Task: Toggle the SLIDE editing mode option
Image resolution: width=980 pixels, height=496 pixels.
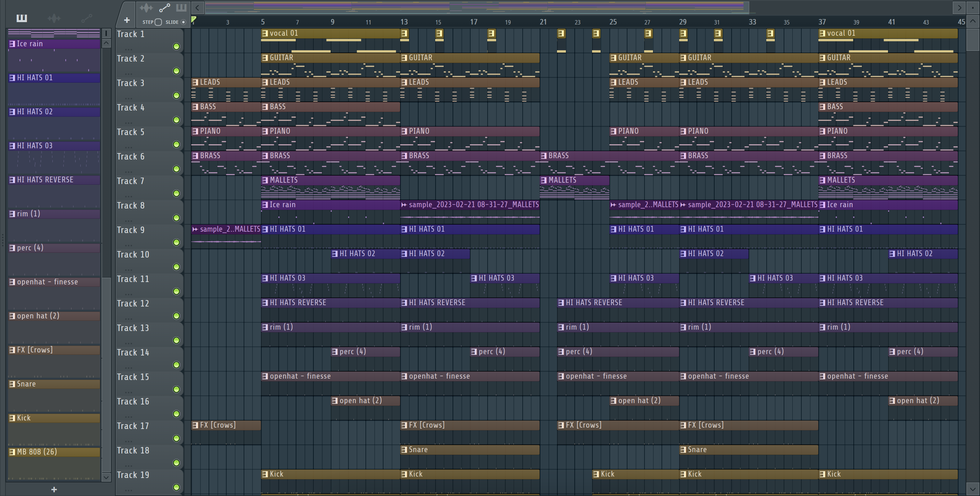Action: [183, 22]
